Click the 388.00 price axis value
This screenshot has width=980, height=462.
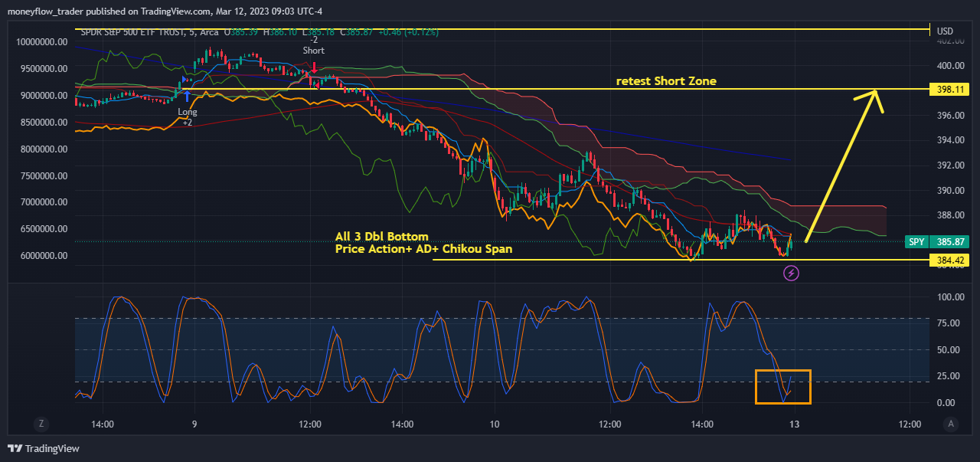(950, 215)
